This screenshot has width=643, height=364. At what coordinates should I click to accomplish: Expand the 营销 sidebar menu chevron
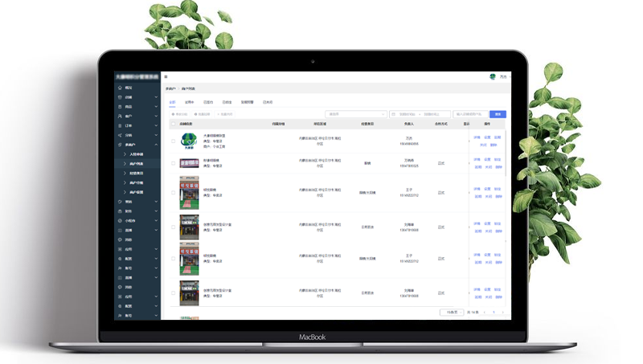pos(156,202)
